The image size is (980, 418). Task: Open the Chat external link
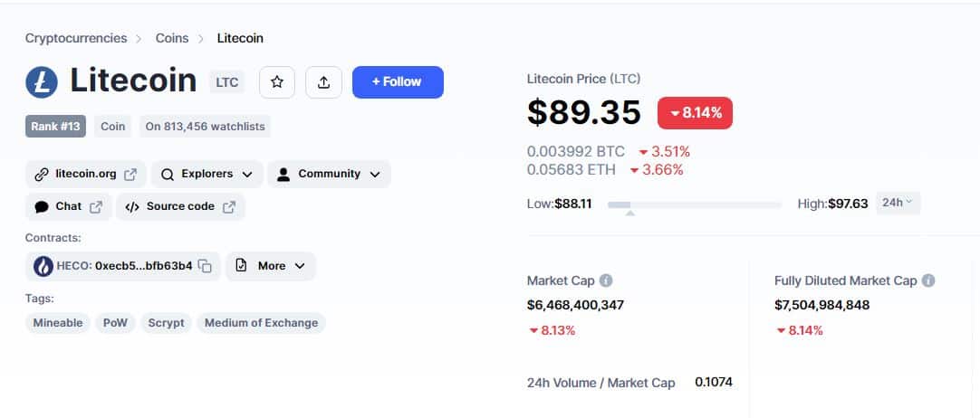tap(69, 206)
